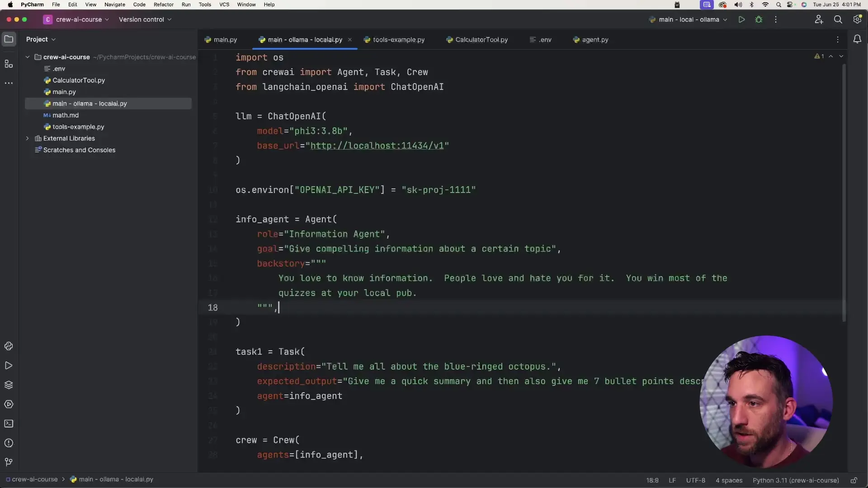This screenshot has height=488, width=868.
Task: Click the 18:8 cursor position indicator
Action: (652, 480)
